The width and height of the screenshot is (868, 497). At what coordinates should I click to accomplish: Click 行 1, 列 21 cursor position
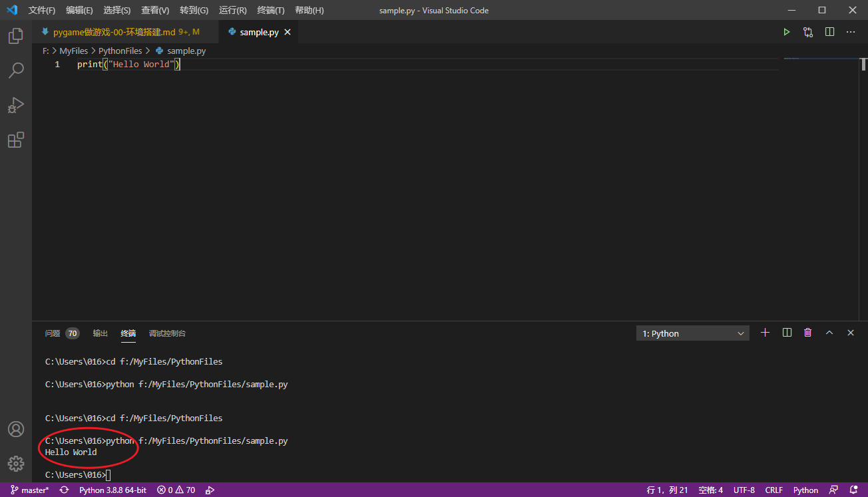pyautogui.click(x=668, y=490)
